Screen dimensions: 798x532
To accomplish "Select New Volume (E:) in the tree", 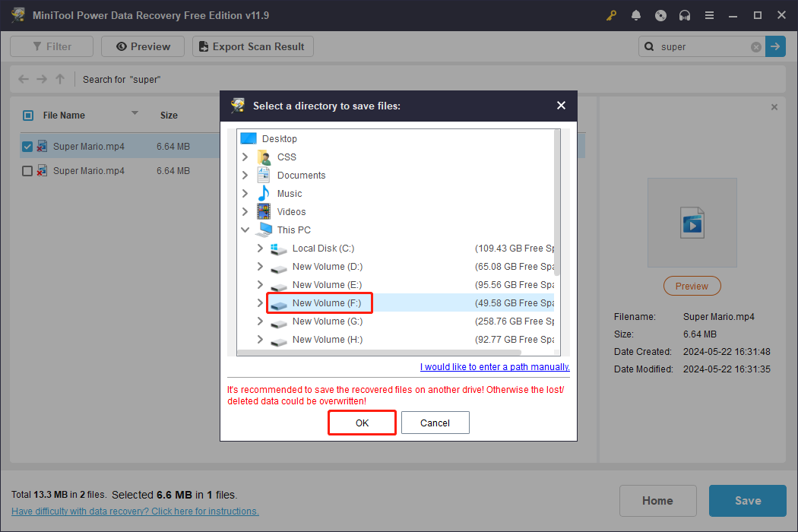I will pos(327,284).
